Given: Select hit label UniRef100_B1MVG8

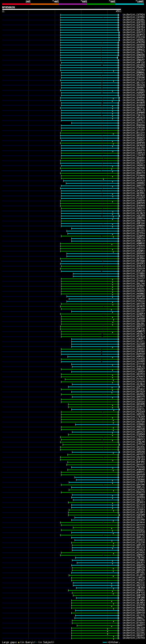Looking at the screenshot, I should [133, 610].
